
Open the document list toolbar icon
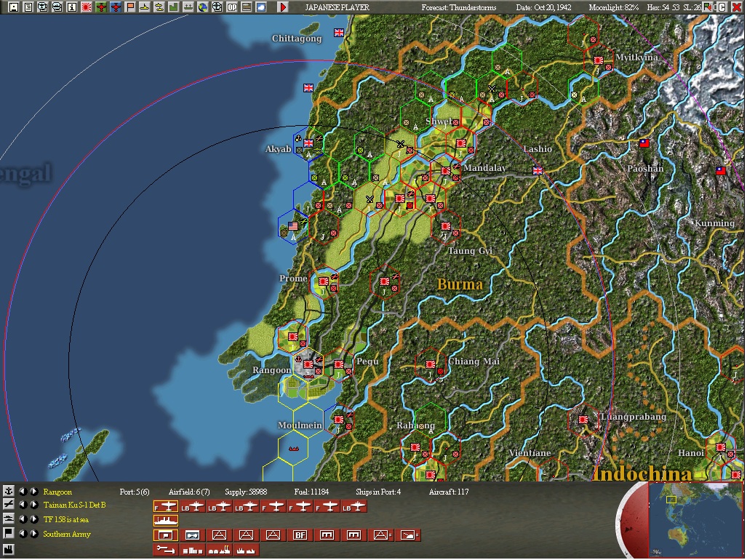pyautogui.click(x=28, y=7)
